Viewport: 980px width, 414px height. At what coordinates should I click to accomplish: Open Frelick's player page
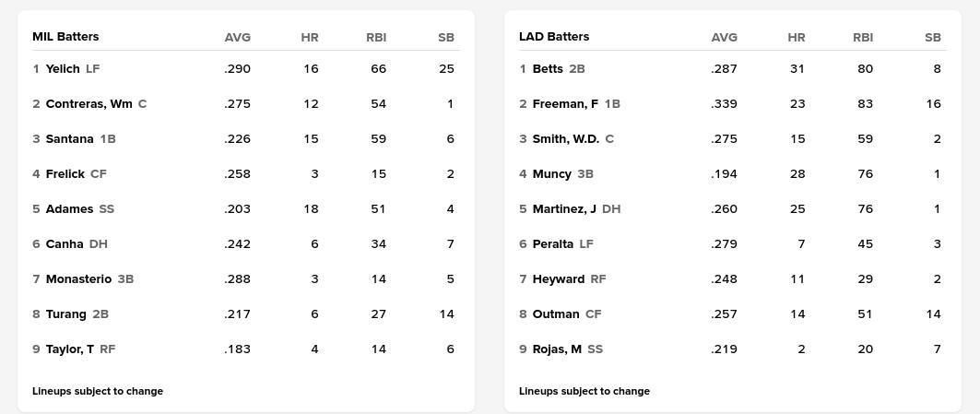coord(65,174)
